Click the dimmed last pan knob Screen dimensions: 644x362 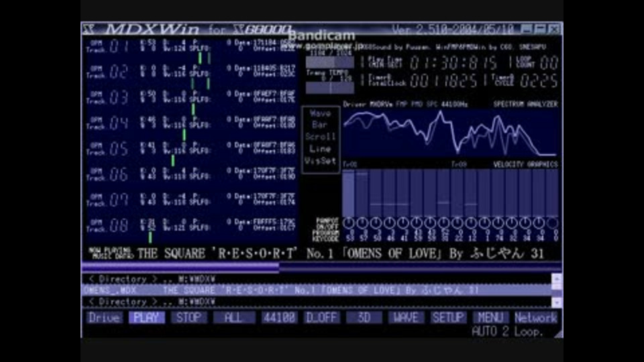click(x=552, y=223)
